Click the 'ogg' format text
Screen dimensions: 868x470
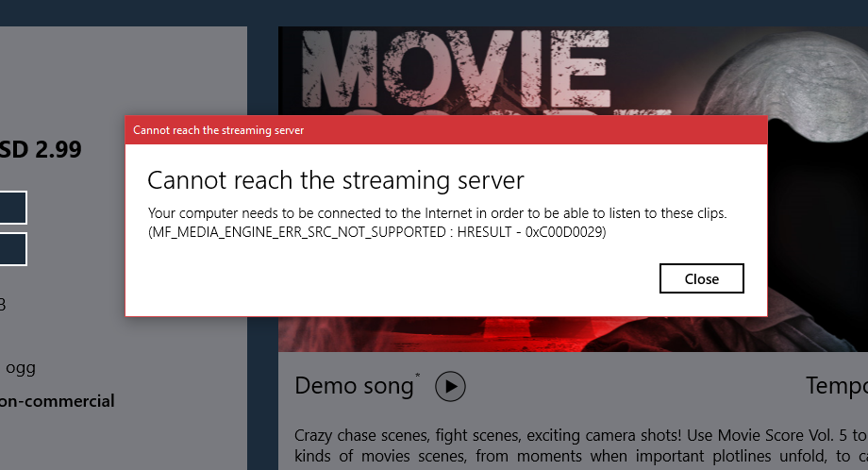(x=21, y=367)
